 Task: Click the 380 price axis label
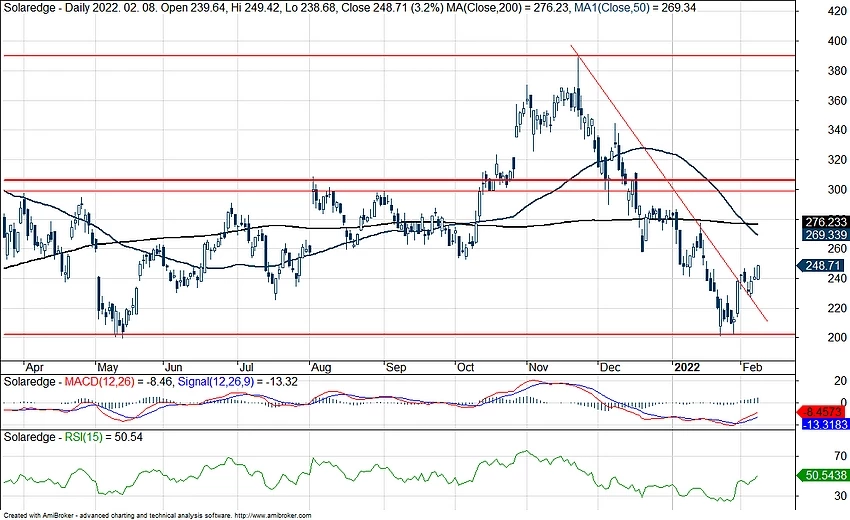[838, 71]
